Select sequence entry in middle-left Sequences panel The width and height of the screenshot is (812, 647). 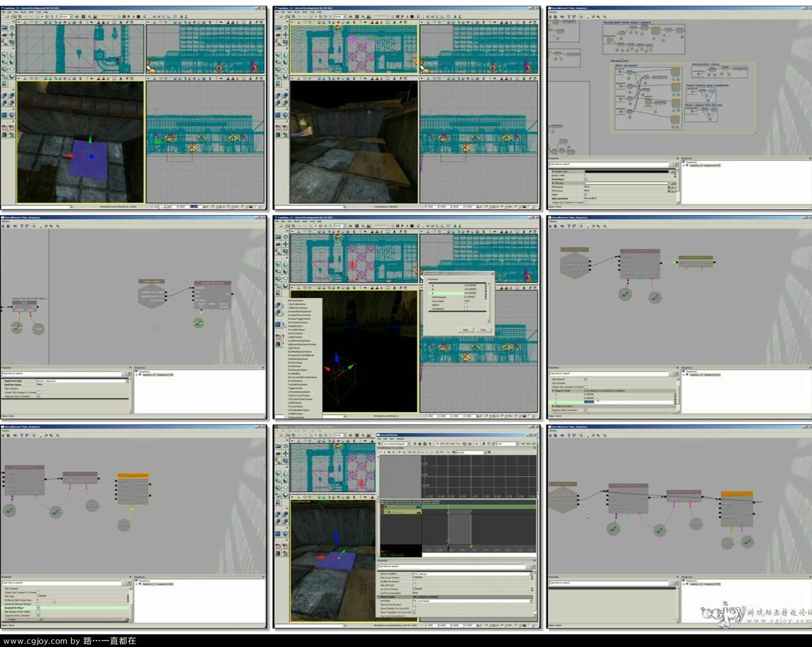[158, 375]
